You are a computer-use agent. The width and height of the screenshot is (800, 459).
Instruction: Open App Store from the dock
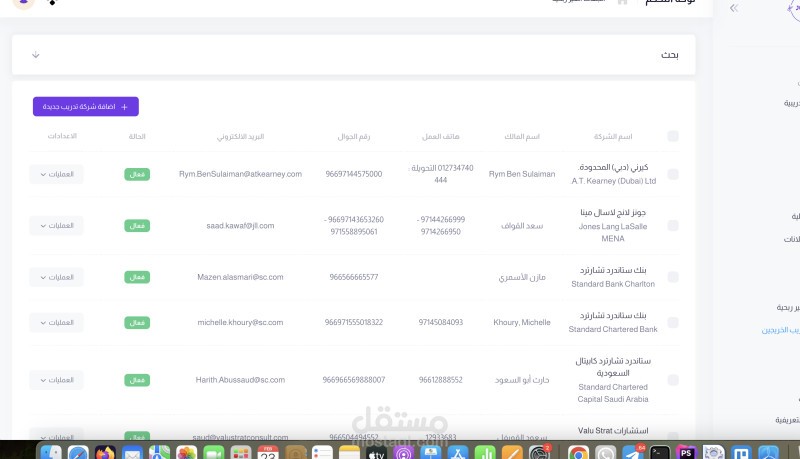458,453
